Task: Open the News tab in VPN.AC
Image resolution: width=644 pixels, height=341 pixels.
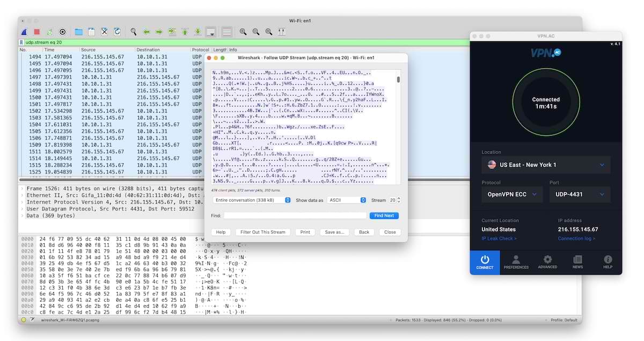Action: 578,263
